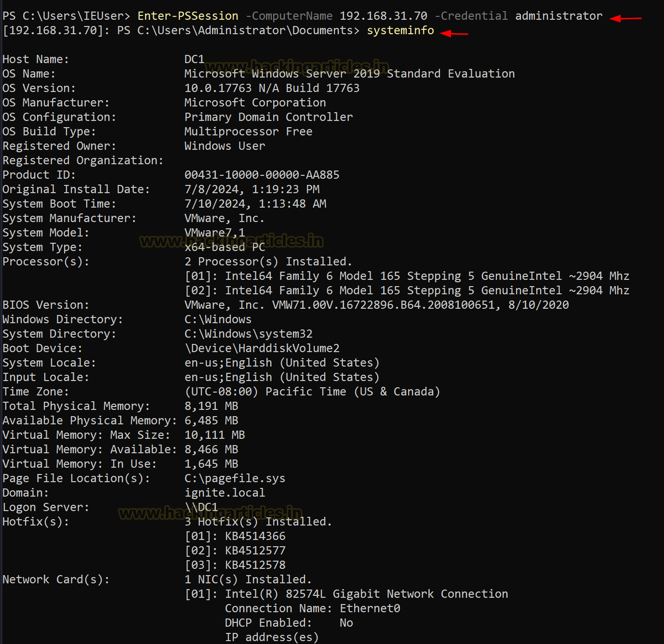Select 'x64-based PC' system type
664x644 pixels.
pyautogui.click(x=225, y=247)
